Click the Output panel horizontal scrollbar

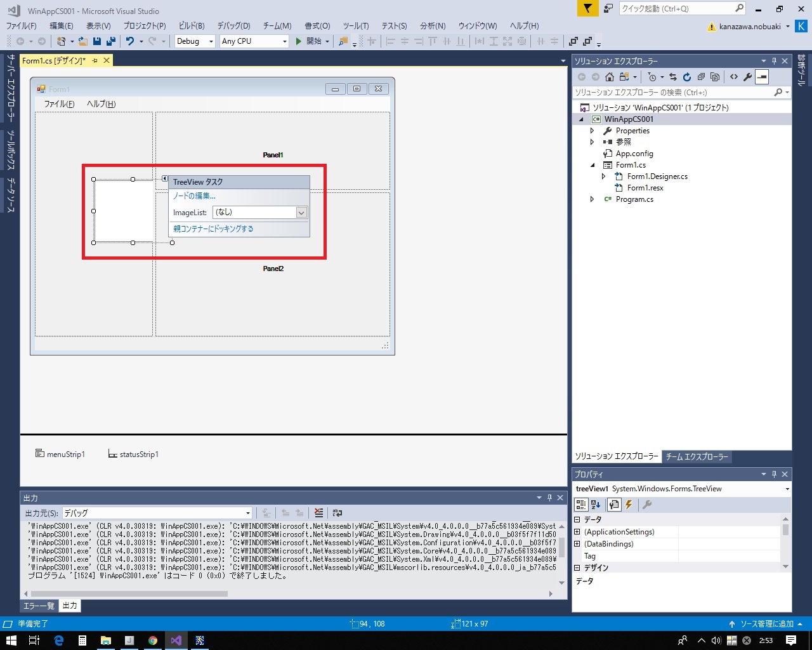(129, 594)
